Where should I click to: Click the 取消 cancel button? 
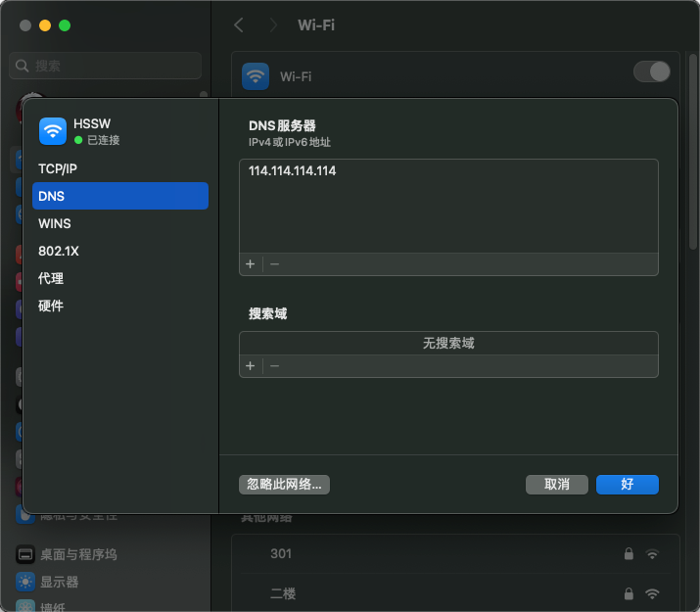[x=556, y=485]
